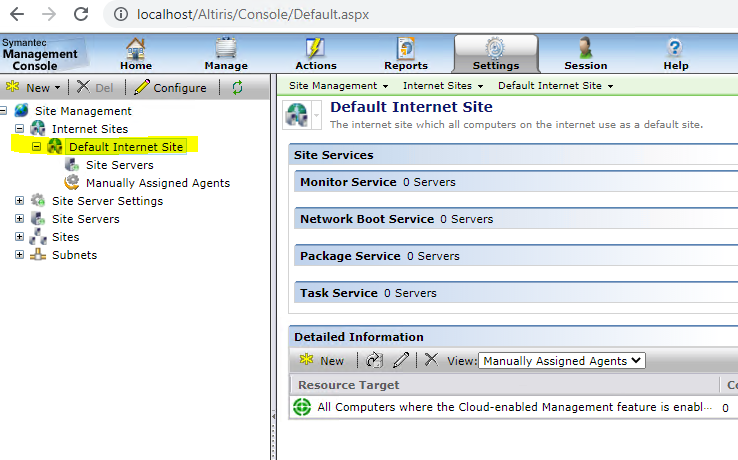
Task: Reload the page with browser refresh
Action: [81, 14]
